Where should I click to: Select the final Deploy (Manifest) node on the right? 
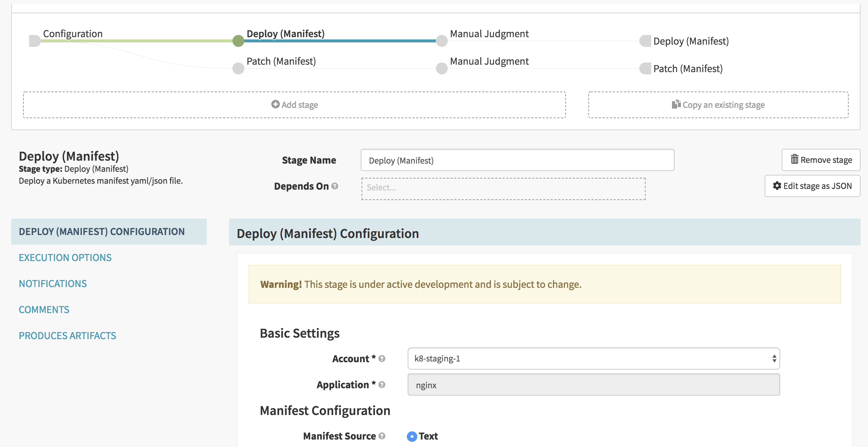pyautogui.click(x=645, y=41)
